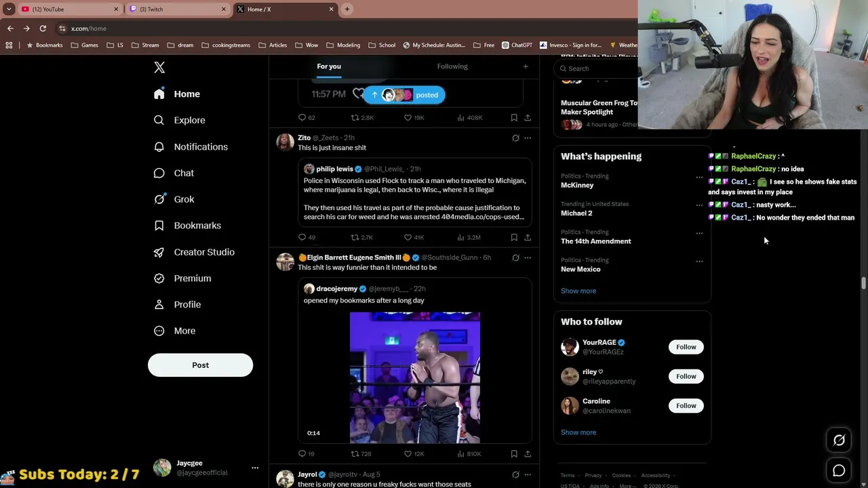Image resolution: width=868 pixels, height=488 pixels.
Task: Switch to the Twitch browser tab
Action: tap(178, 9)
